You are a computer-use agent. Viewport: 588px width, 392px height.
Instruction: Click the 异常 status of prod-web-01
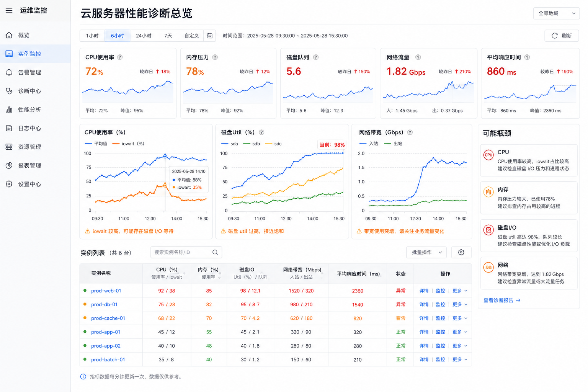[x=401, y=291]
